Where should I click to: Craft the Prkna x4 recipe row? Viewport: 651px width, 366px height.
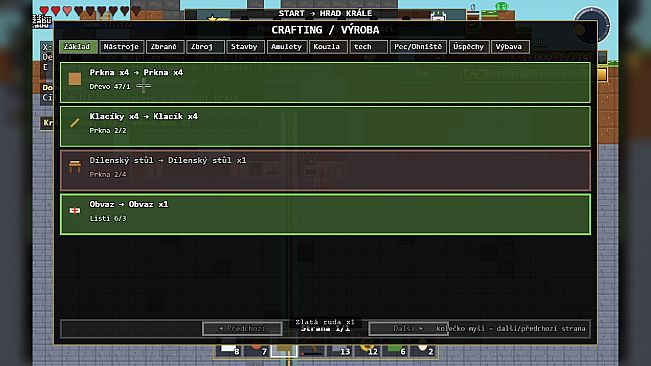pos(325,83)
